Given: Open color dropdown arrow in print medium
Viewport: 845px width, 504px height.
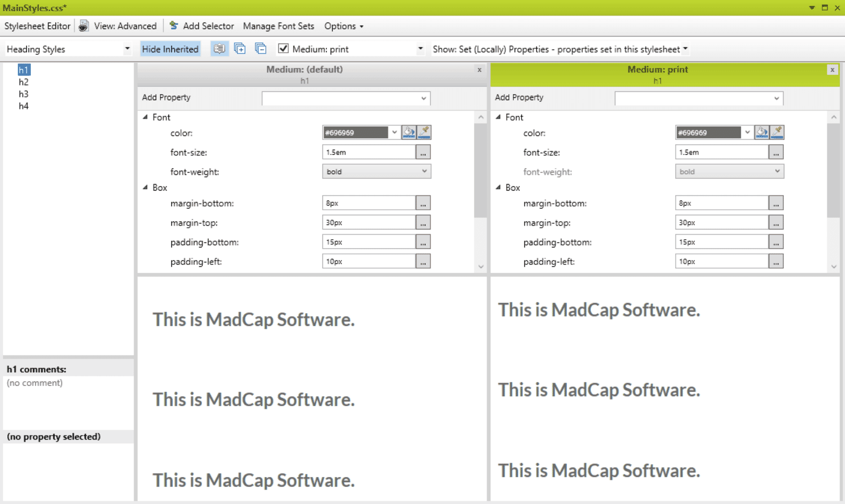Looking at the screenshot, I should click(x=747, y=132).
